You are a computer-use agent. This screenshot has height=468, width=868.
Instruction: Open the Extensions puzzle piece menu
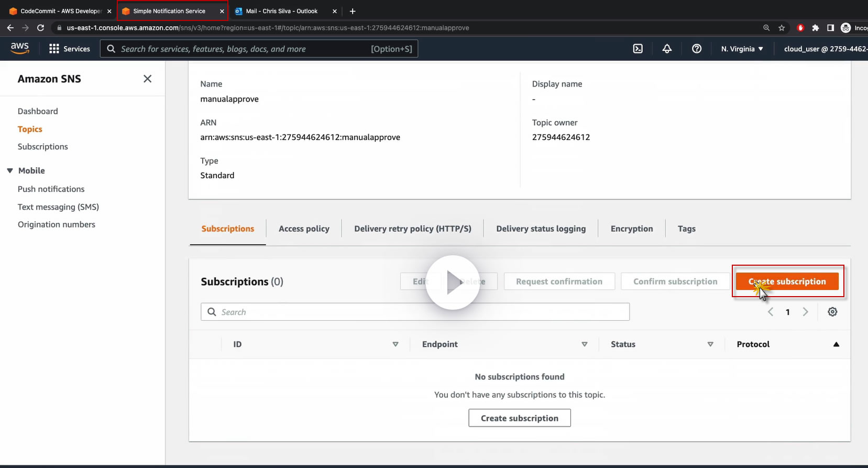[815, 28]
